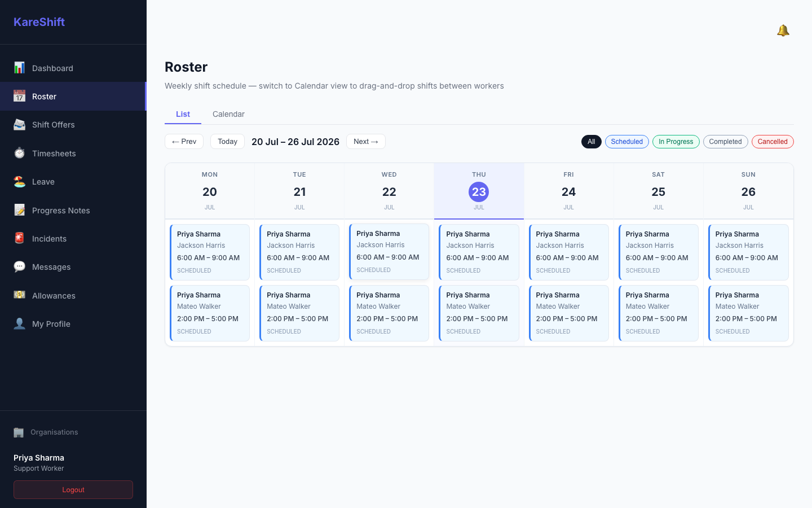Screen dimensions: 812x508
Task: Open Sunday 2:00 PM Mateo Walker shift
Action: pyautogui.click(x=748, y=313)
